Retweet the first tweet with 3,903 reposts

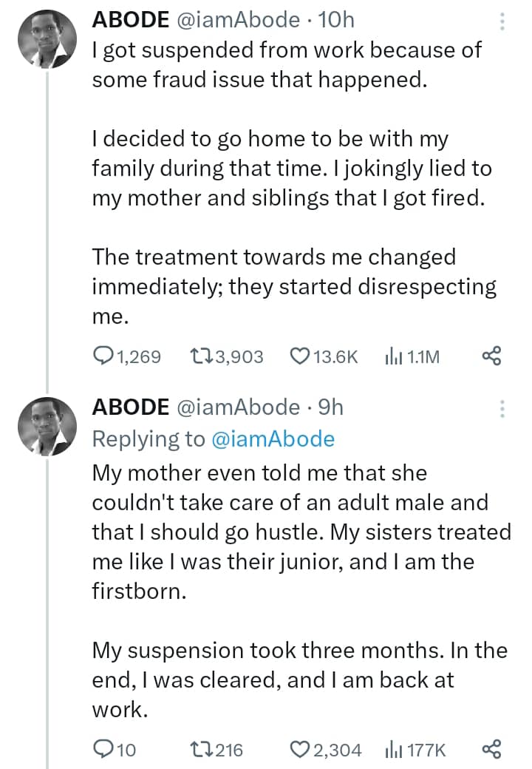pos(201,357)
